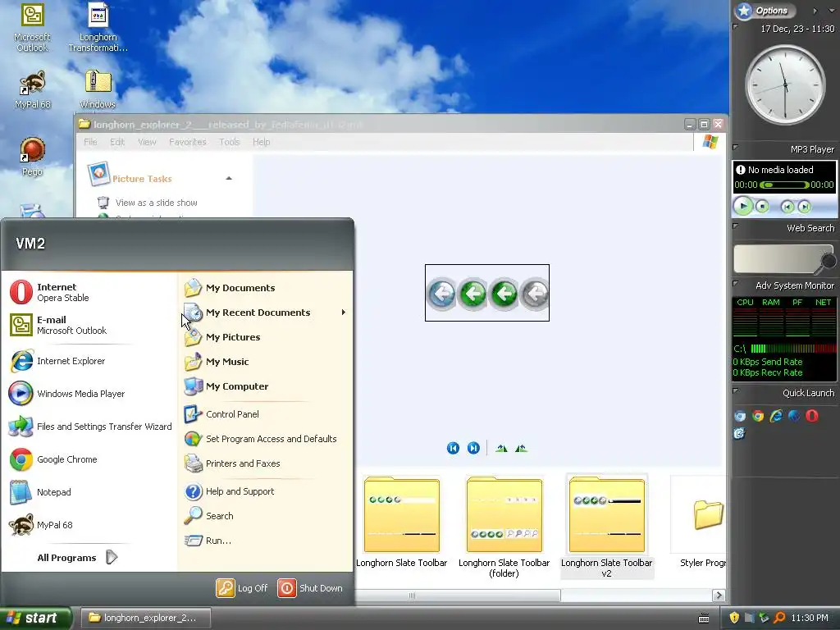Select the Styler Progr folder thumbnail
This screenshot has height=630, width=840.
[699, 521]
